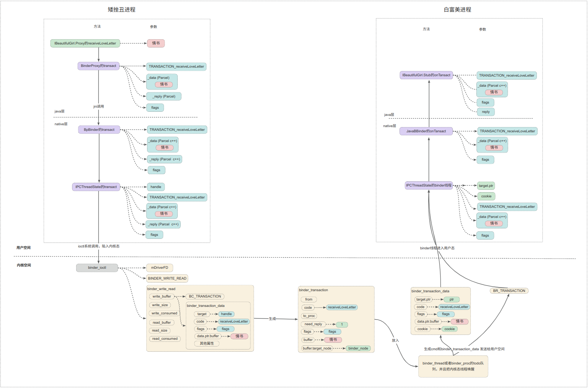Screen dimensions: 588x388
Task: Select the green ptr value node
Action: [x=452, y=299]
